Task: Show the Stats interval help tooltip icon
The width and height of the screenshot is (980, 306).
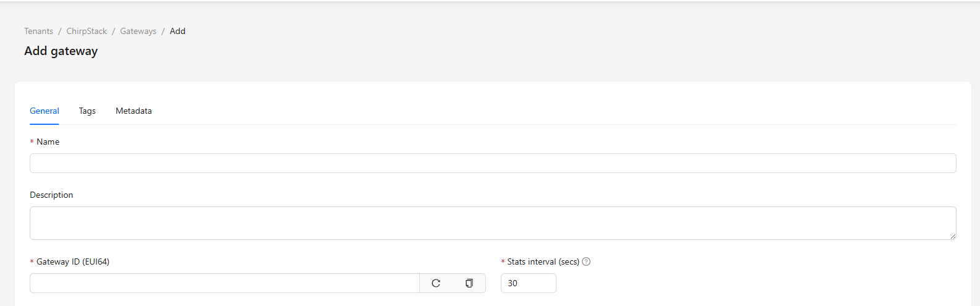Action: click(x=586, y=261)
